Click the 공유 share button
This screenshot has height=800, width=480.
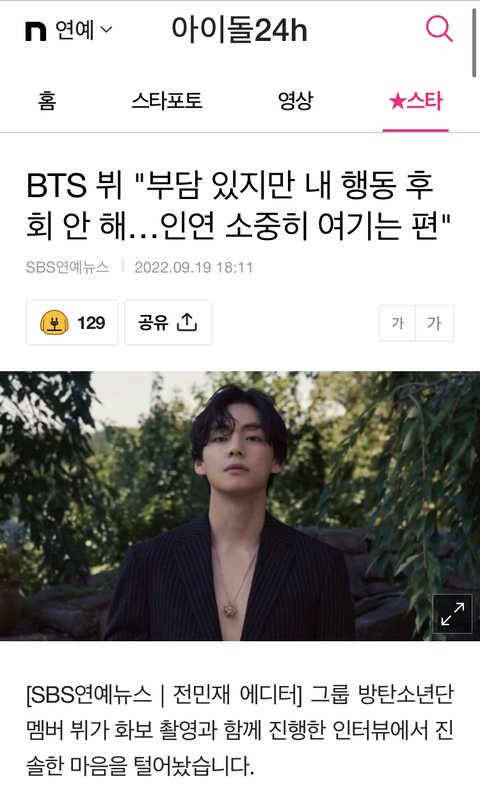click(168, 322)
